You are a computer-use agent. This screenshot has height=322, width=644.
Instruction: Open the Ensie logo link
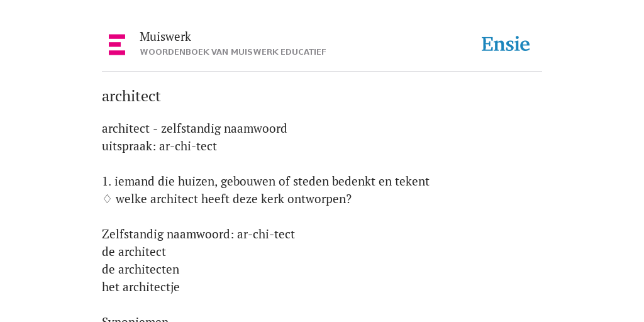[x=506, y=44]
